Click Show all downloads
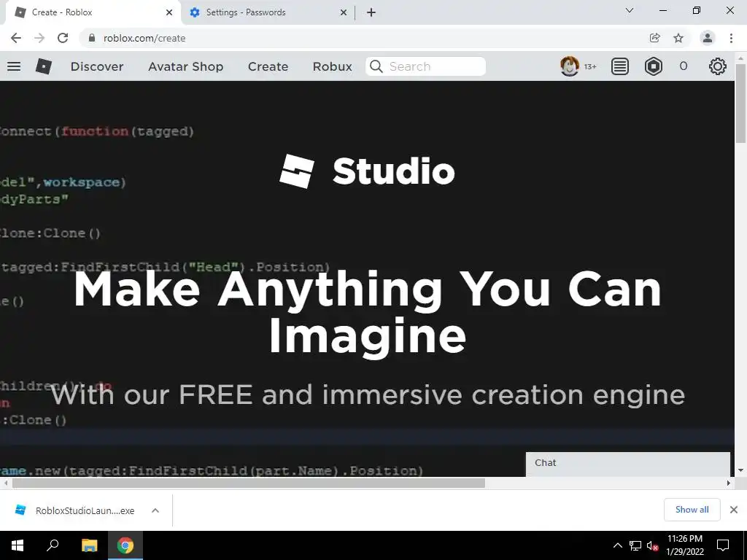Screen dimensions: 747x560 click(692, 510)
